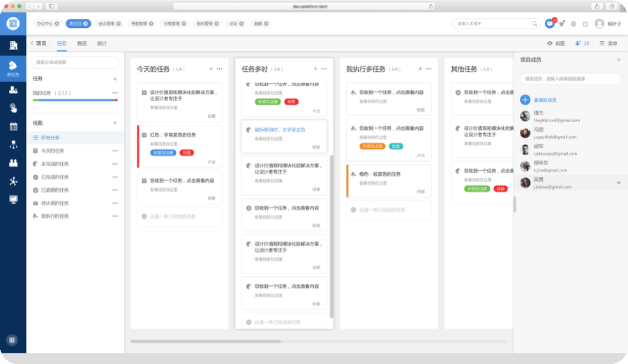This screenshot has height=364, width=628.
Task: Open the people group icon in sidebar
Action: (x=13, y=162)
